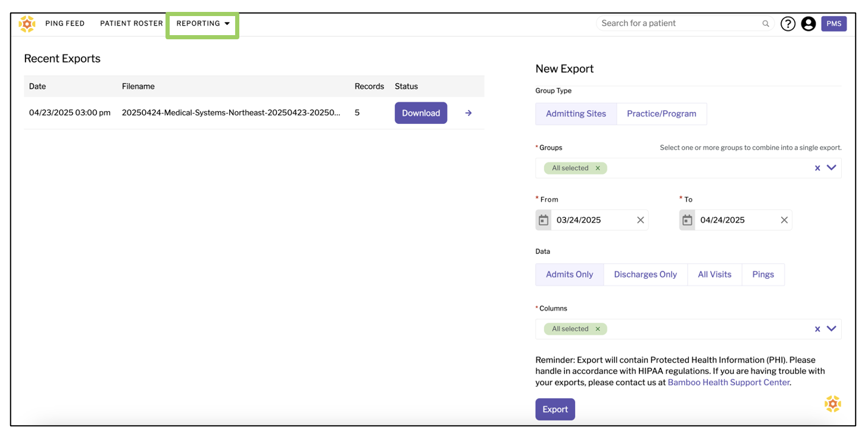
Task: Click the To date input 04/24/2025
Action: (736, 220)
